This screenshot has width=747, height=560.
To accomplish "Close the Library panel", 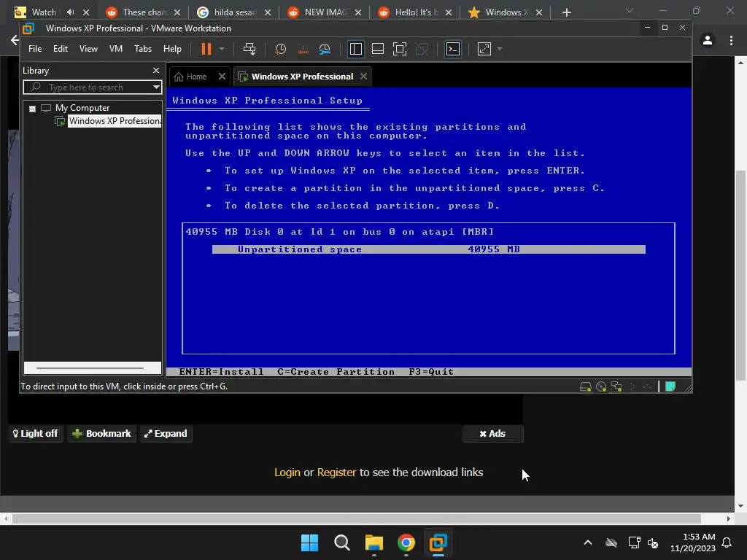I will click(x=156, y=71).
